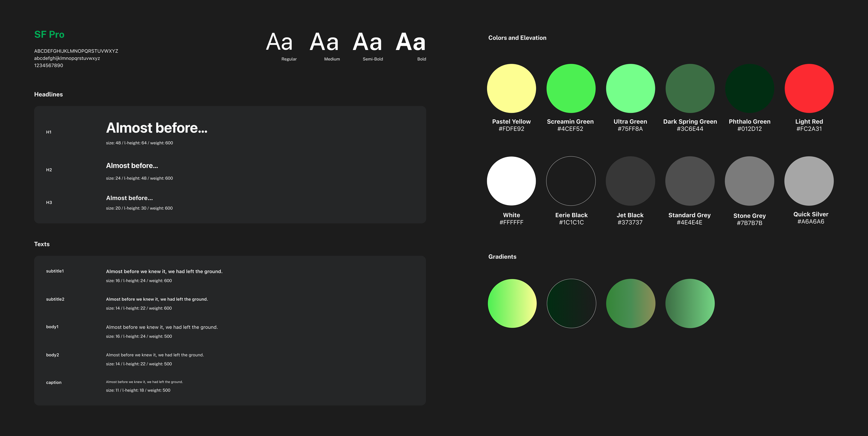Select the Phthalo Green color circle
868x436 pixels.
click(749, 88)
